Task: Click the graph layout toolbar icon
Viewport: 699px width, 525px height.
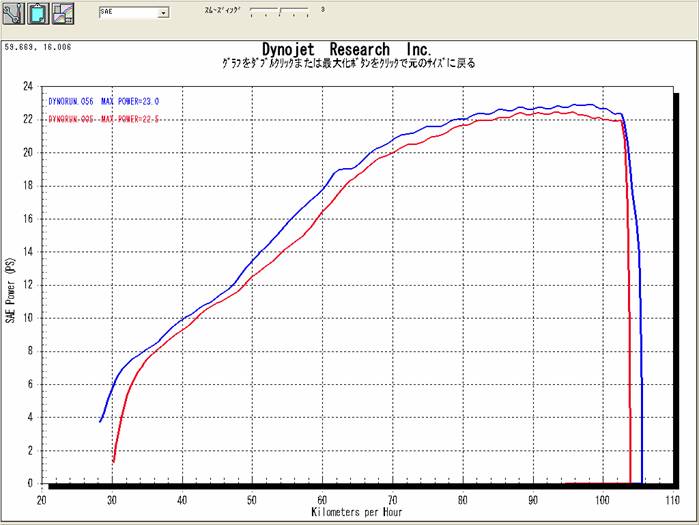Action: [62, 13]
